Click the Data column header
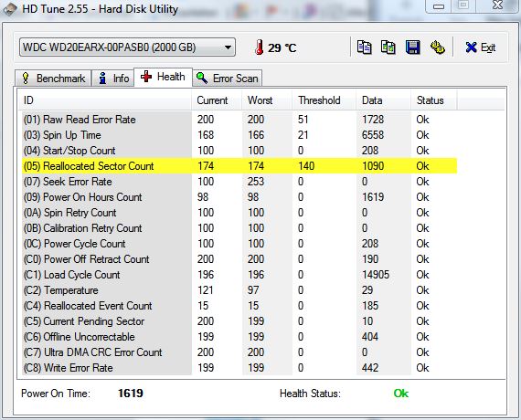521x420 pixels. (x=384, y=100)
